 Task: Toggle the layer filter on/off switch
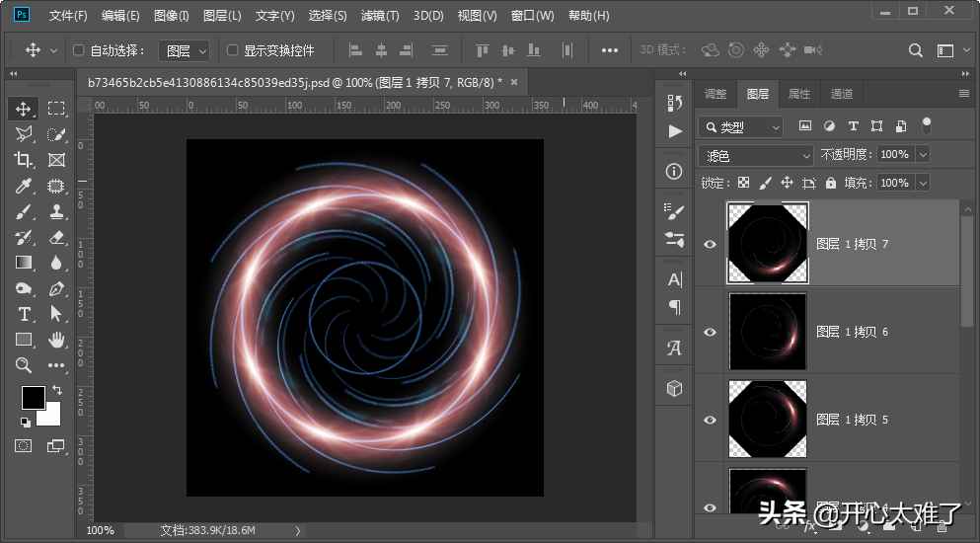tap(927, 125)
